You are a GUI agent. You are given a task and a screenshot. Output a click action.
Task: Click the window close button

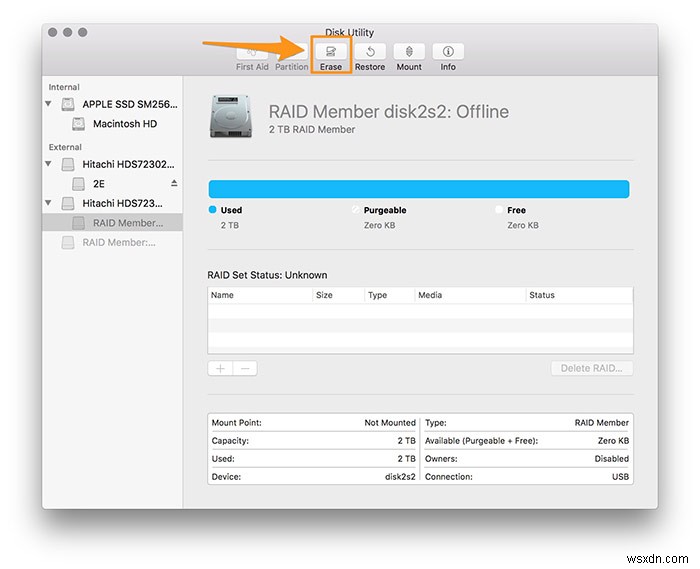53,32
